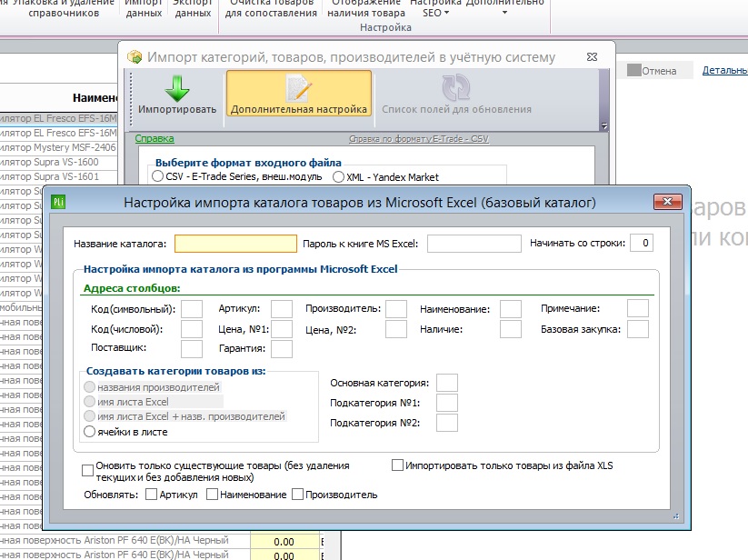Click the Цена, №2 column address box
This screenshot has height=560, width=748.
(x=396, y=329)
